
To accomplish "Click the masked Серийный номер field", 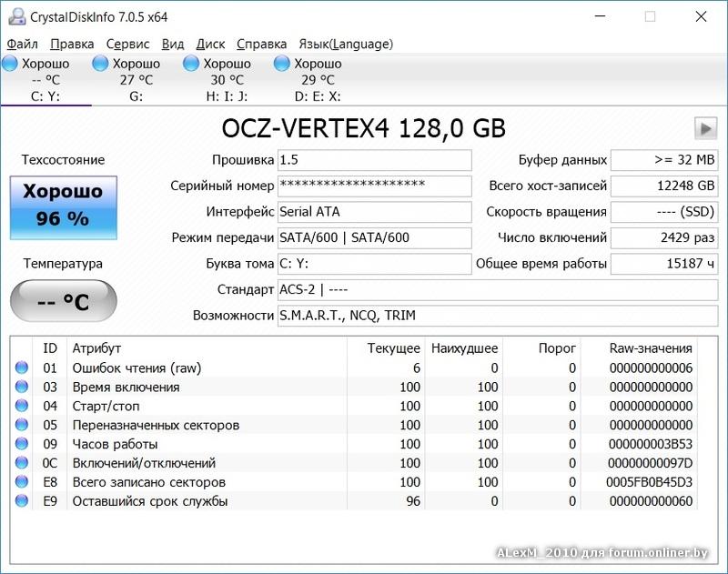I will [x=375, y=186].
